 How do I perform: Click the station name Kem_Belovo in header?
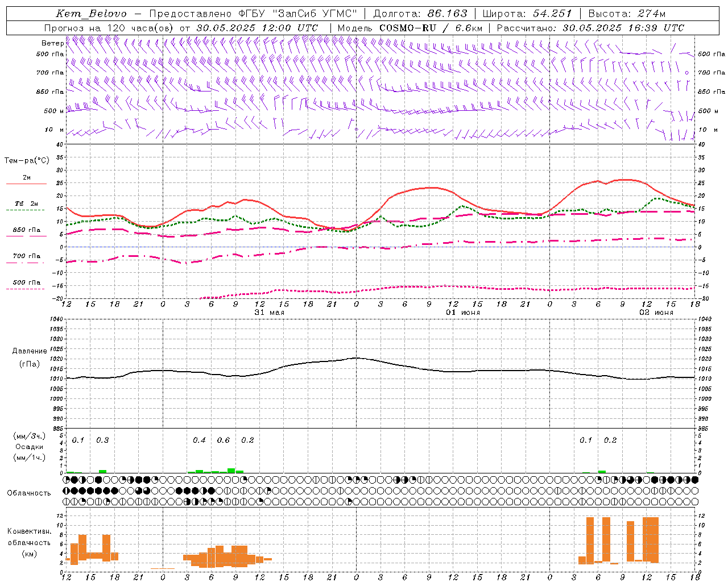(x=92, y=14)
